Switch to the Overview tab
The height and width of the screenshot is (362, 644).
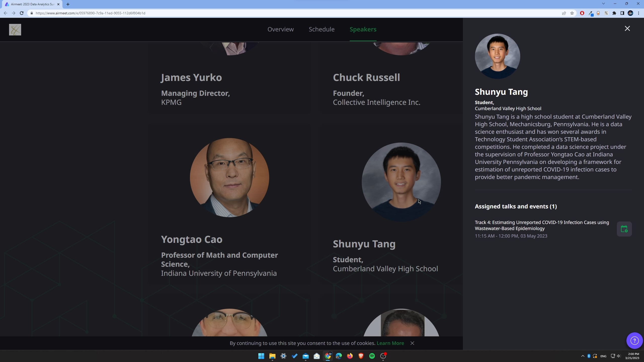click(280, 29)
